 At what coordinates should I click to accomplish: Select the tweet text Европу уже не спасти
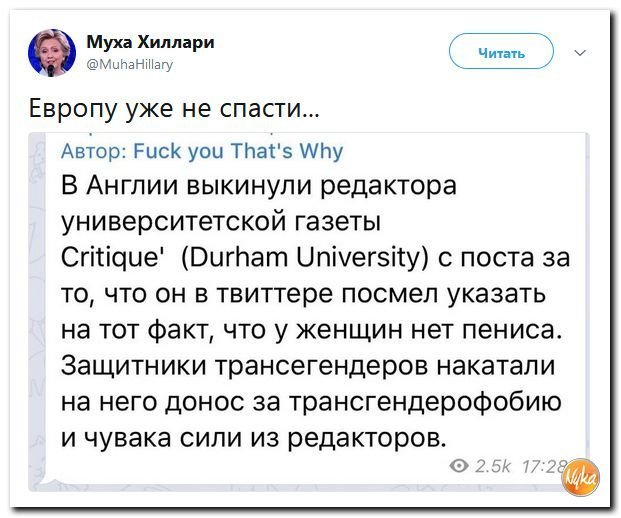point(173,108)
